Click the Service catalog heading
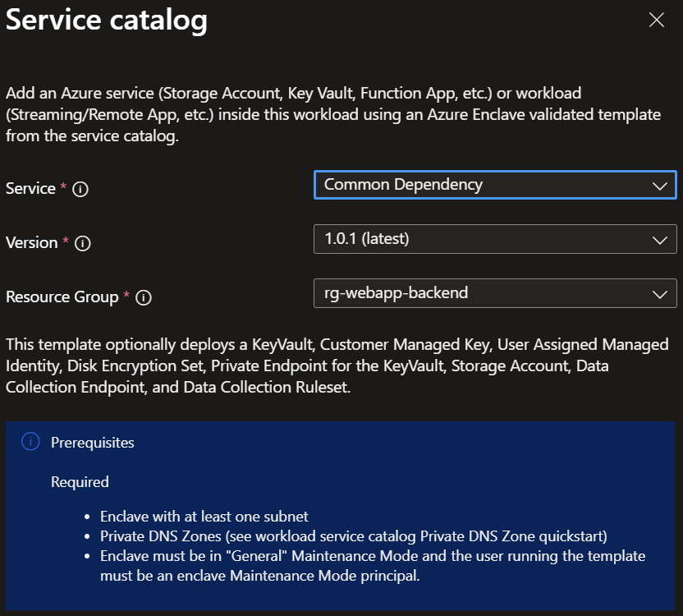 coord(107,20)
